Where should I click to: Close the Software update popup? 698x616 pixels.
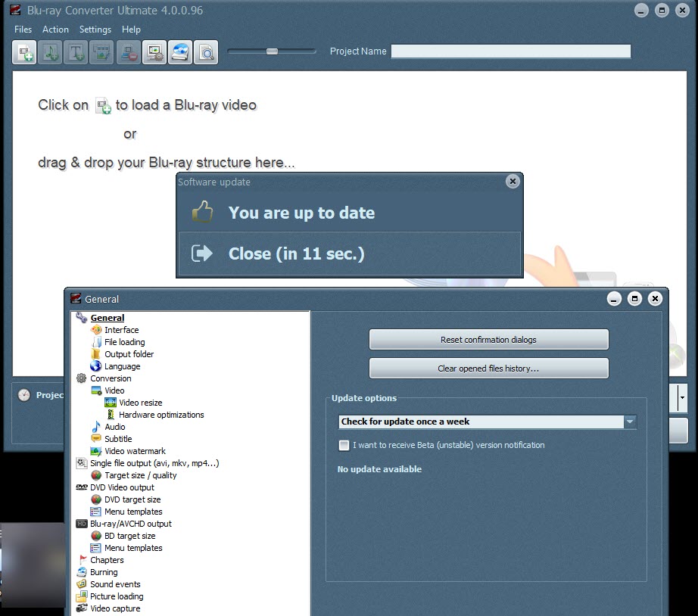click(x=513, y=181)
